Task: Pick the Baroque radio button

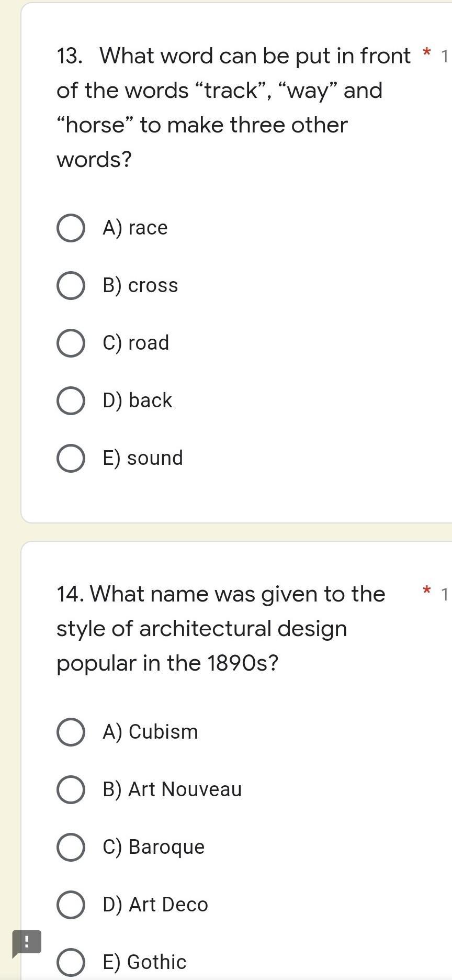Action: (71, 847)
